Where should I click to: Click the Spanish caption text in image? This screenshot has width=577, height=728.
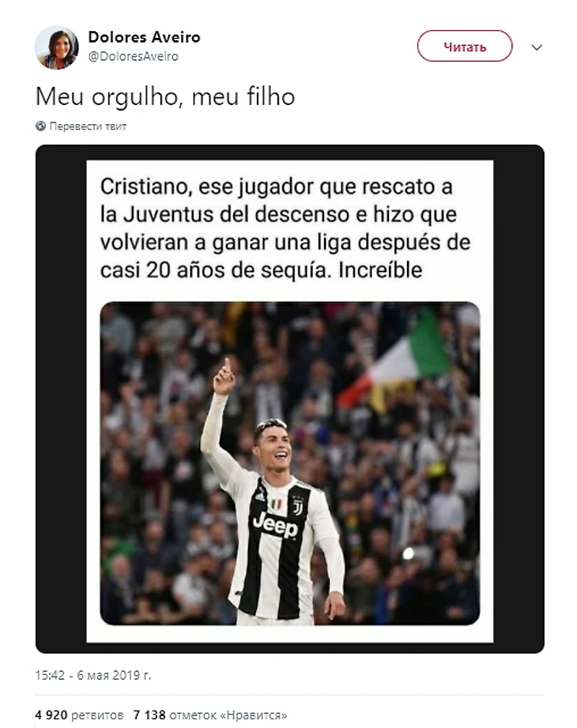285,228
